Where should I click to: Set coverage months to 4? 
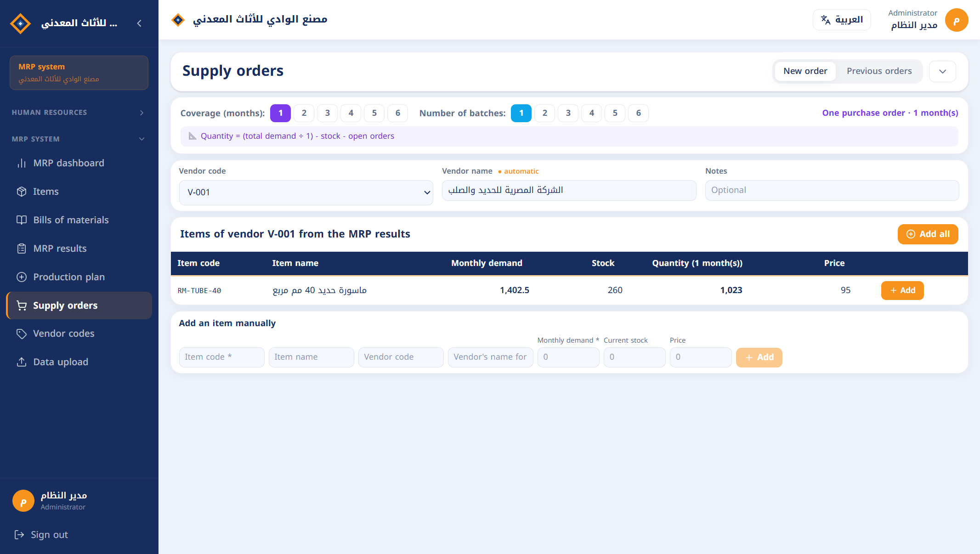tap(351, 113)
